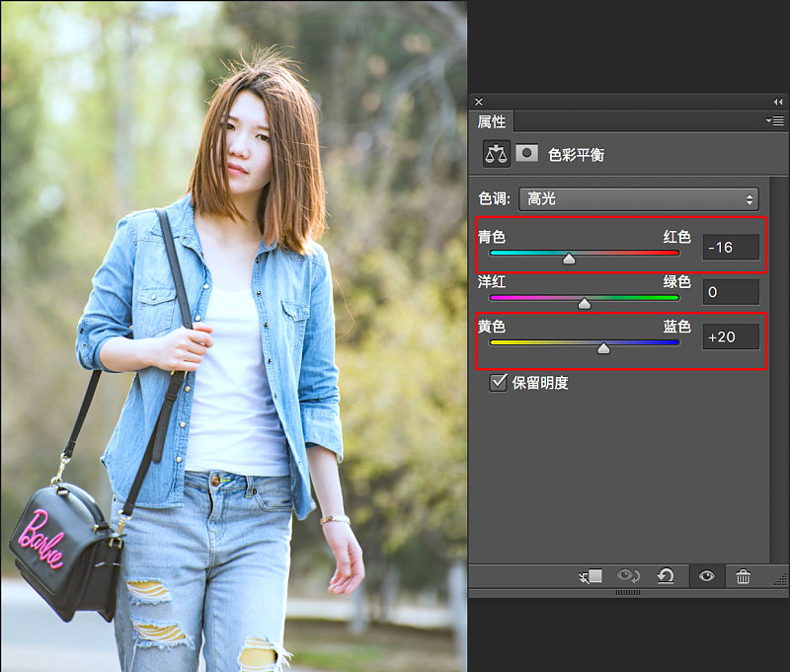Click the Color Balance adjustment scales icon

coord(497,154)
